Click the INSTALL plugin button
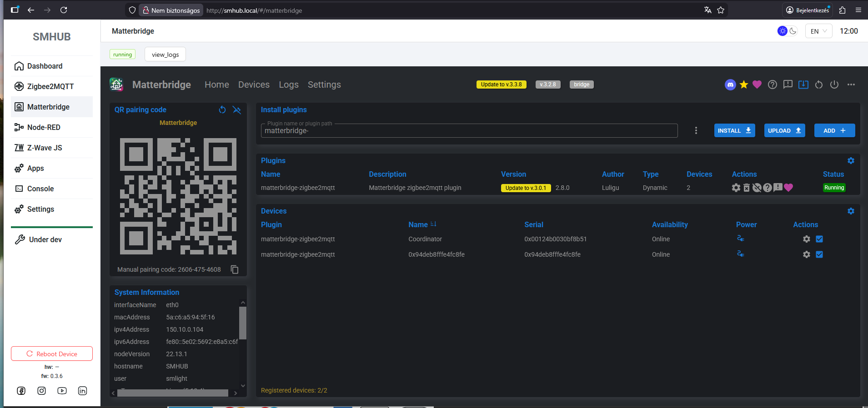The width and height of the screenshot is (868, 408). click(x=735, y=130)
